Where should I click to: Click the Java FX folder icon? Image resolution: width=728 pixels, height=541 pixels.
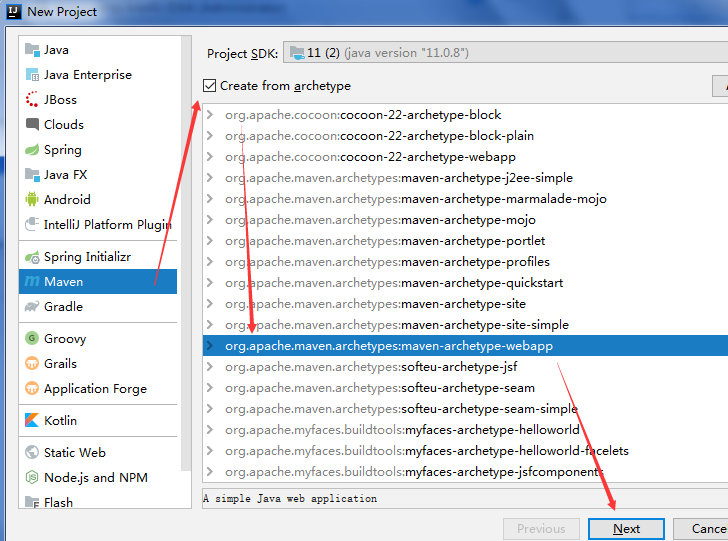click(32, 175)
